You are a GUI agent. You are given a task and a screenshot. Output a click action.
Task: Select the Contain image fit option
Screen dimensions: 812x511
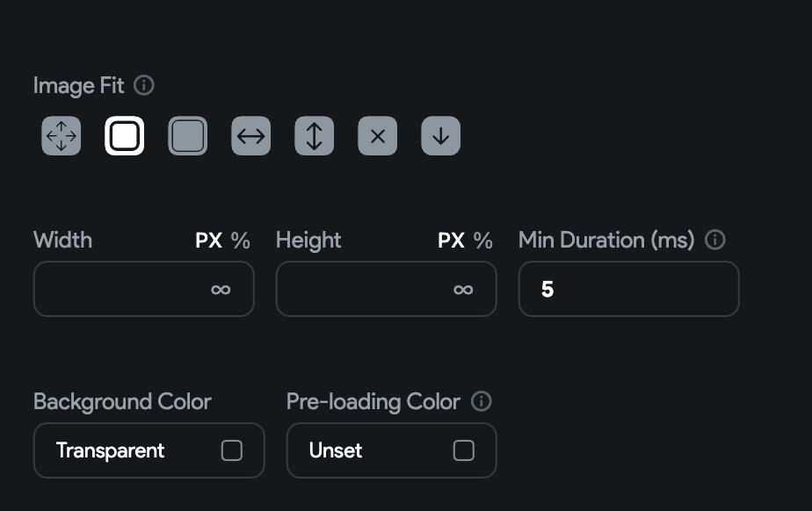point(124,135)
